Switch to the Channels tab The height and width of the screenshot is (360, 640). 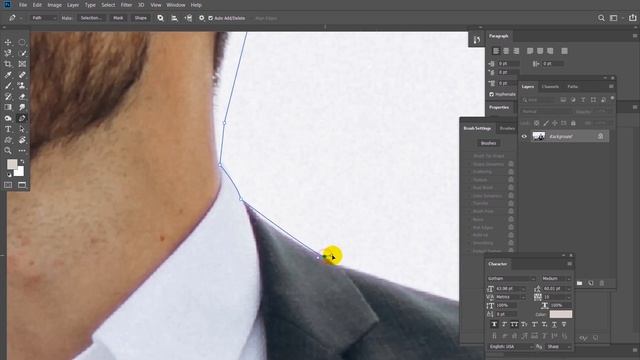550,87
